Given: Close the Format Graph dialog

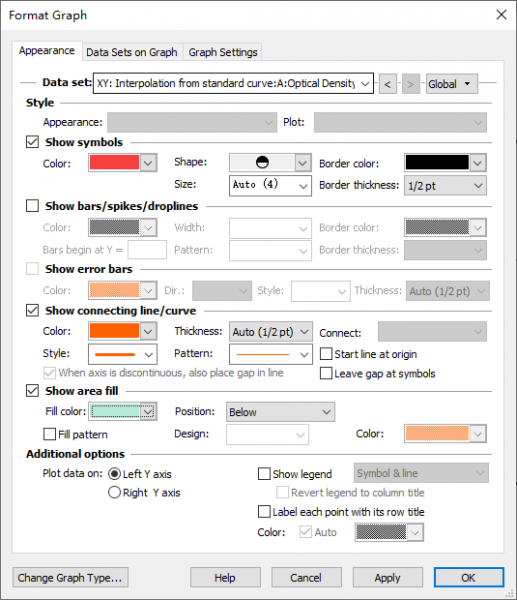Looking at the screenshot, I should click(501, 15).
